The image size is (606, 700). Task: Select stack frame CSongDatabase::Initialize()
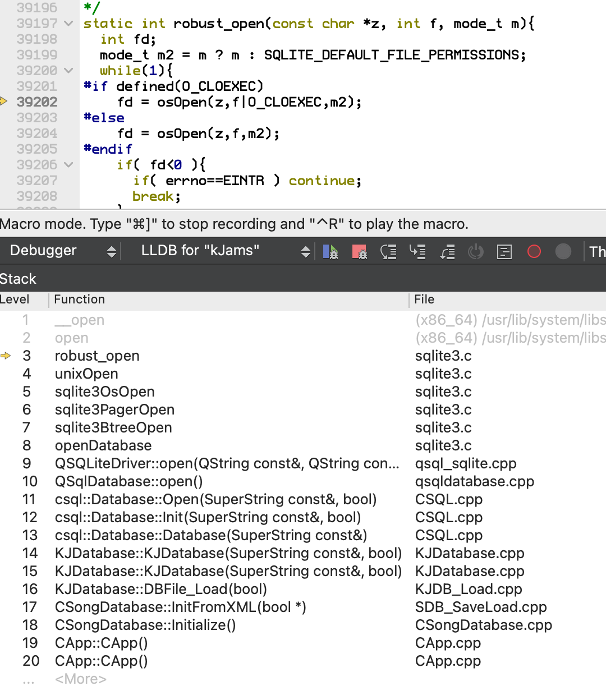[x=303, y=625]
